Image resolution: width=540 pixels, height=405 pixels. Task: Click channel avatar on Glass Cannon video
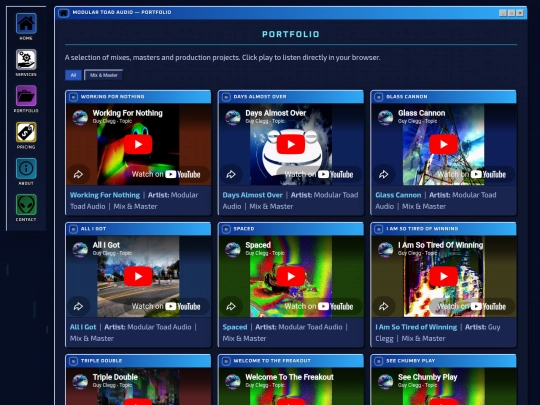click(x=385, y=117)
